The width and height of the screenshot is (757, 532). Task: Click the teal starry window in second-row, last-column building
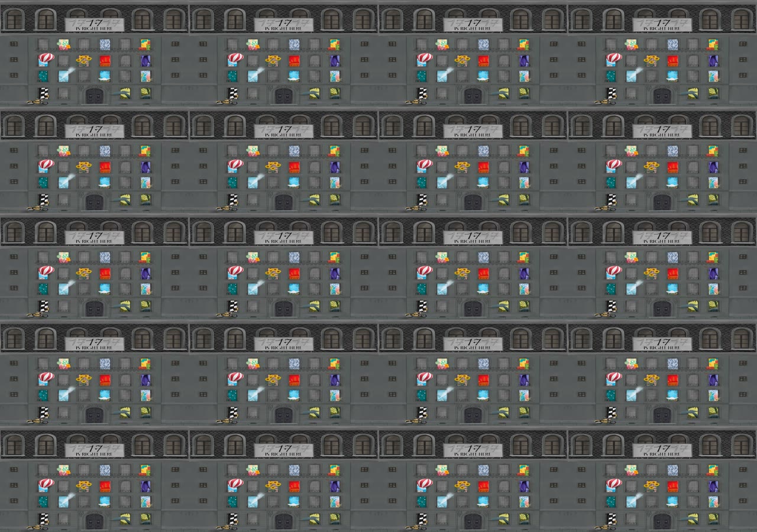(x=610, y=182)
